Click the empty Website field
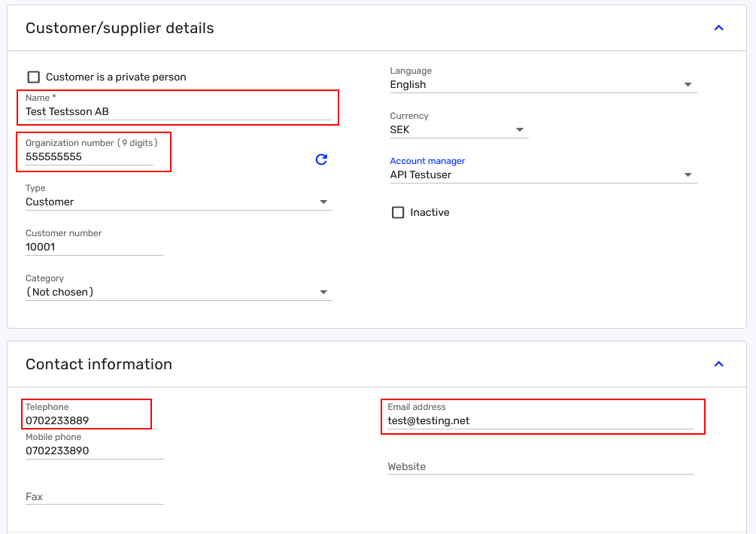 click(x=540, y=466)
